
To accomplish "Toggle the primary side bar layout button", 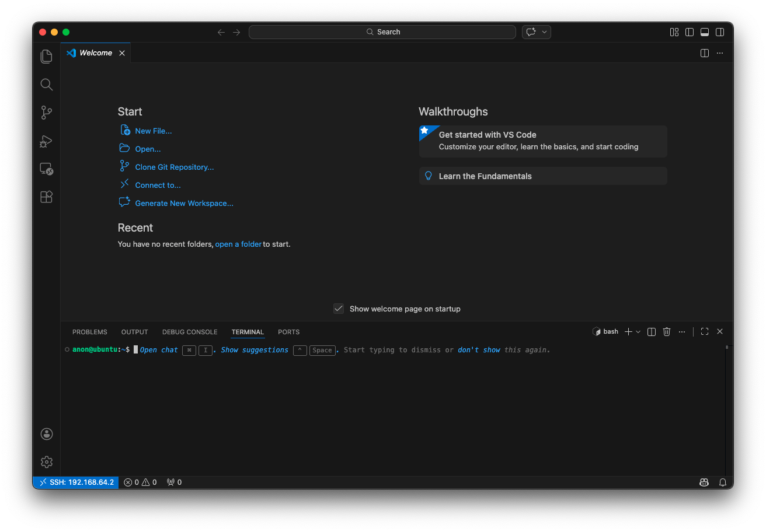I will point(690,32).
